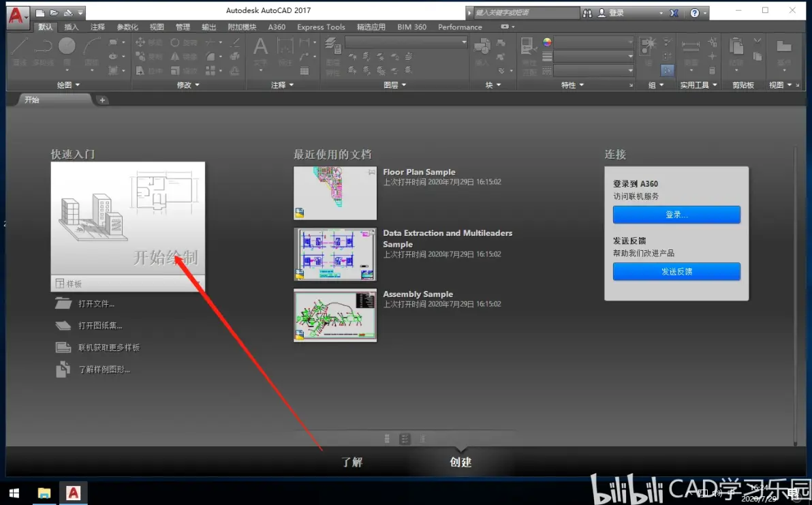
Task: Switch to the 了解 page at bottom
Action: [352, 462]
